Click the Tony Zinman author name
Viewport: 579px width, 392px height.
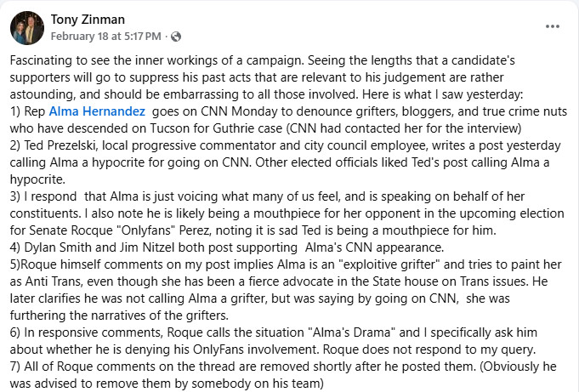pos(88,19)
